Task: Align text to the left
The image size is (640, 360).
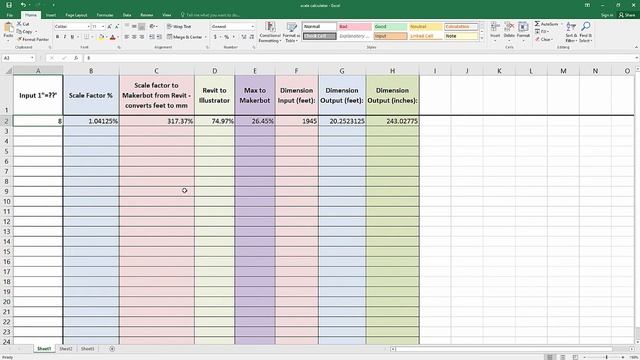Action: click(x=127, y=37)
